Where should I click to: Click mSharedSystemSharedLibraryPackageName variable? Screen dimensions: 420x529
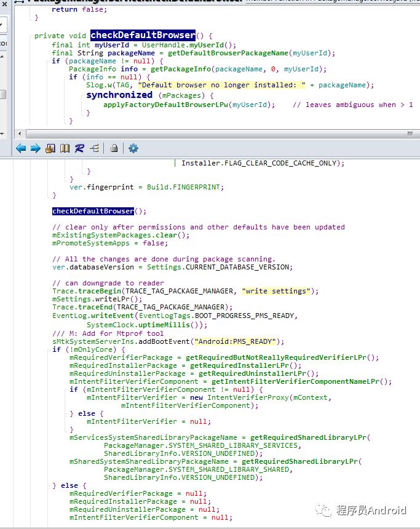point(149,461)
